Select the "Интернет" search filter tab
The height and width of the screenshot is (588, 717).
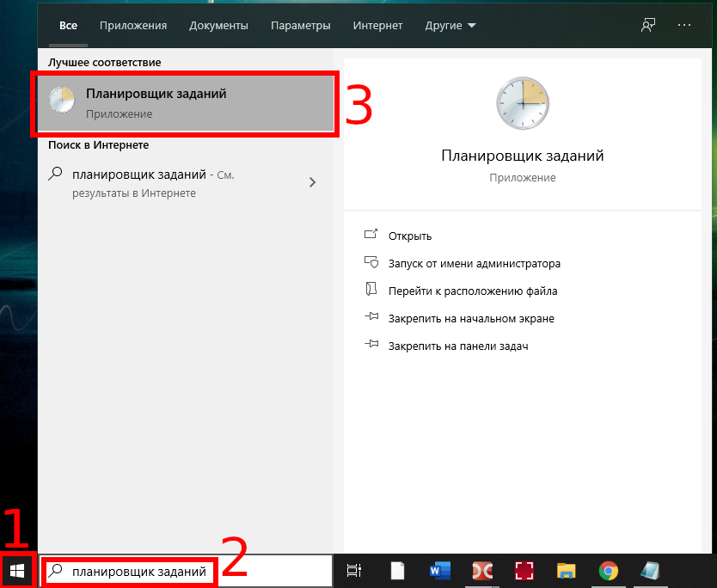(377, 26)
